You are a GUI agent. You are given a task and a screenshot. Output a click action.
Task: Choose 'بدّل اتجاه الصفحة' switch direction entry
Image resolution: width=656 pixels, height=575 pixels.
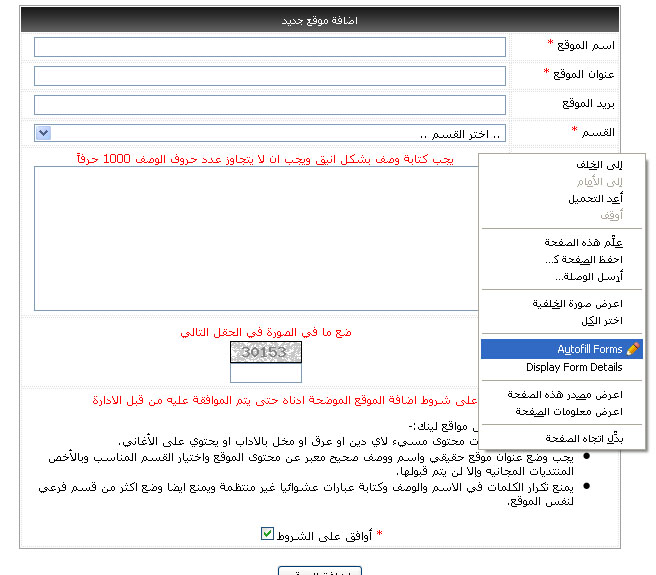[561, 439]
